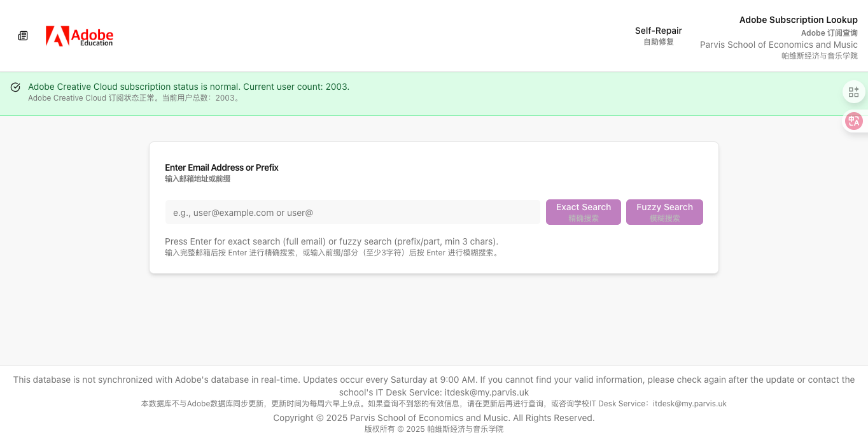This screenshot has height=442, width=868.
Task: Click the Exact Search button
Action: pos(584,212)
